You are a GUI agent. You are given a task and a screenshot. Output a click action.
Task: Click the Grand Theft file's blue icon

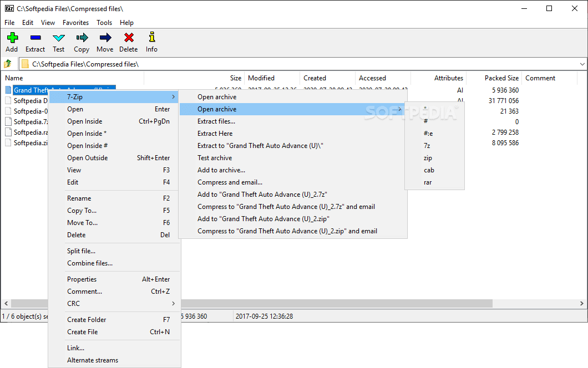coord(8,90)
